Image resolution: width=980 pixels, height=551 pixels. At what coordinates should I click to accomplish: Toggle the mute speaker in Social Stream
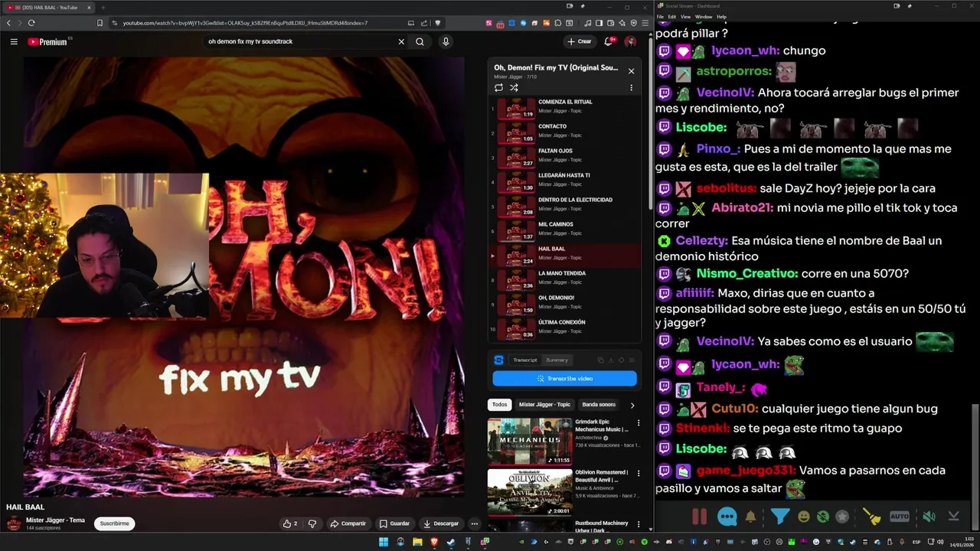point(929,517)
